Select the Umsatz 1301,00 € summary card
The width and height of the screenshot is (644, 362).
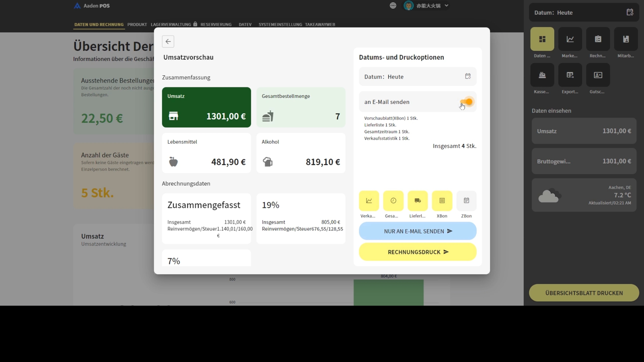tap(206, 107)
